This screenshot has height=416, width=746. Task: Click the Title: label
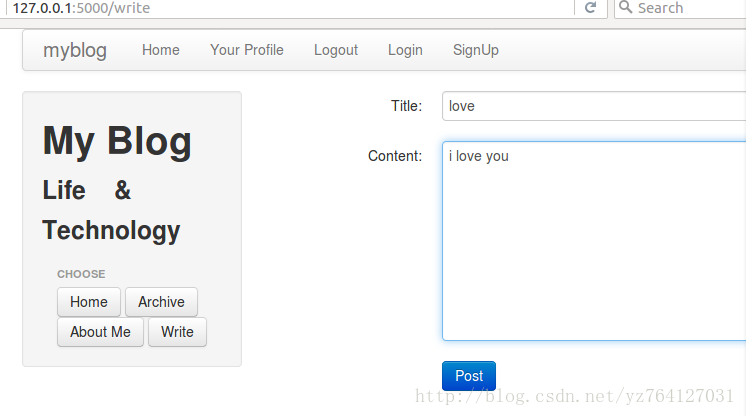pyautogui.click(x=406, y=106)
